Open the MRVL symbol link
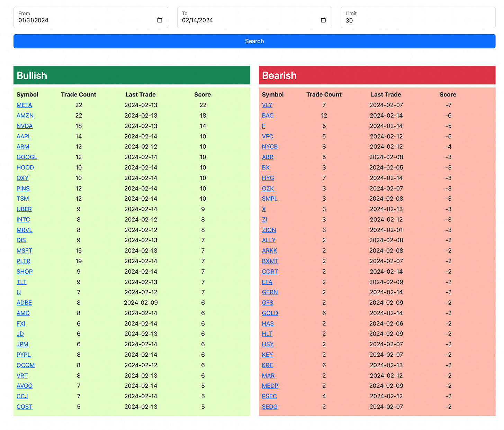 25,230
